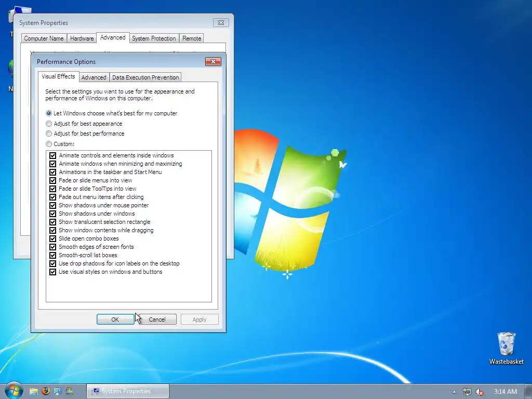This screenshot has width=532, height=399.
Task: Switch to Advanced tab in Performance Options
Action: (x=94, y=77)
